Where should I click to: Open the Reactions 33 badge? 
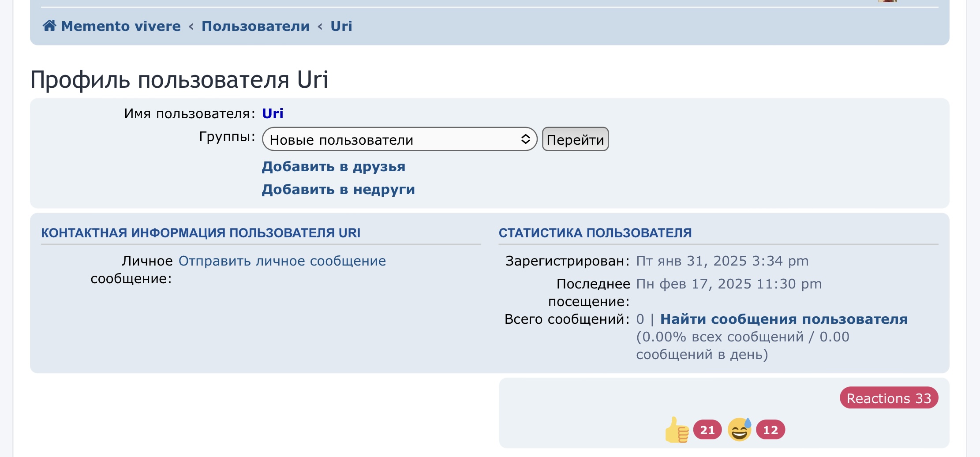tap(888, 398)
